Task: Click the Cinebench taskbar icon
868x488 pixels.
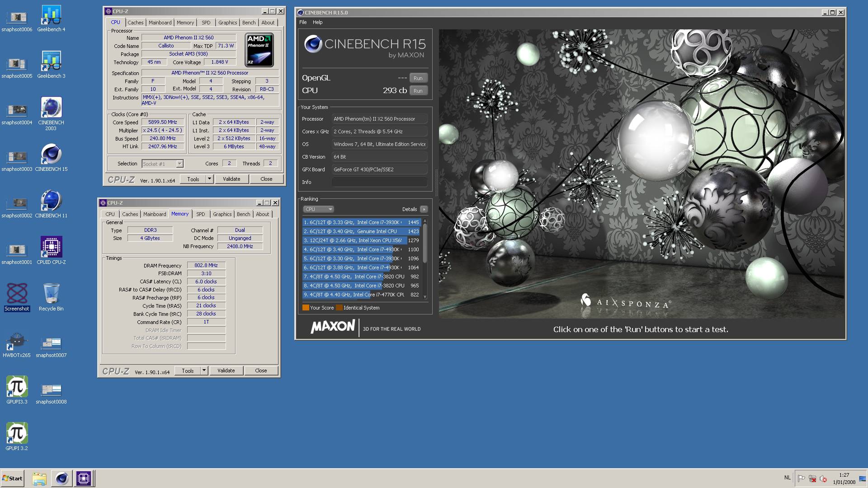Action: pyautogui.click(x=61, y=478)
